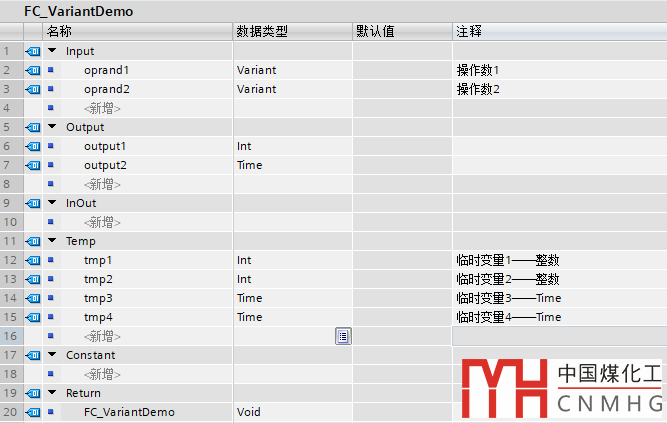Open data type picker in row 16
Image resolution: width=667 pixels, height=423 pixels.
pyautogui.click(x=343, y=336)
